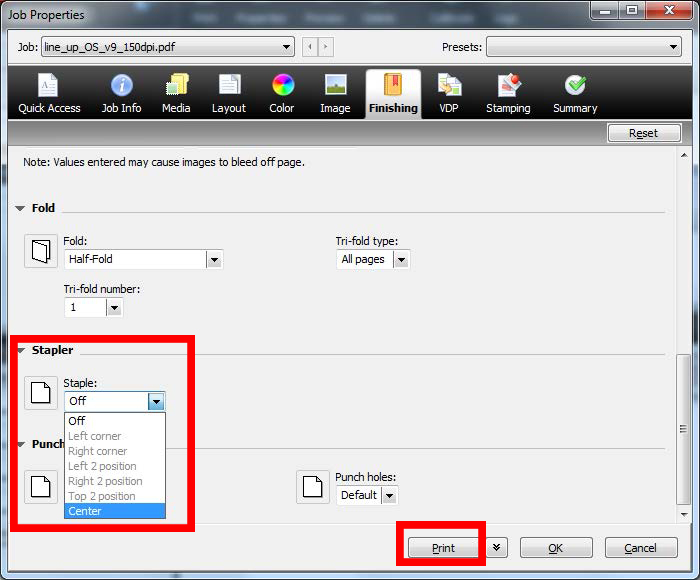Open the Presets dropdown
Screen dimensions: 700x580
(584, 47)
